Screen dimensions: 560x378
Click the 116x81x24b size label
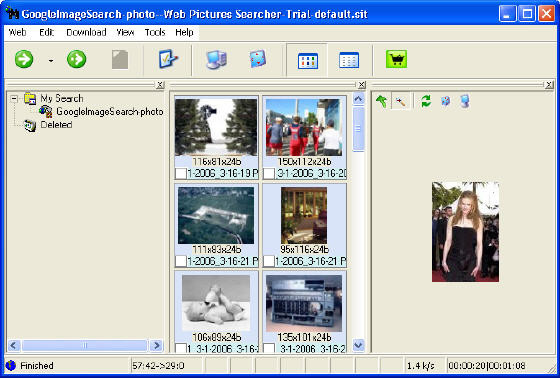click(x=216, y=161)
